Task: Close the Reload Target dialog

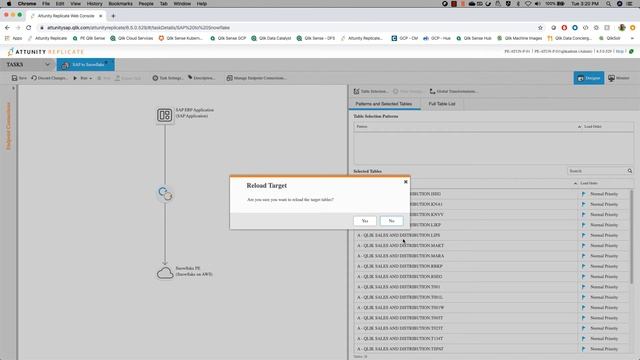Action: [x=405, y=182]
